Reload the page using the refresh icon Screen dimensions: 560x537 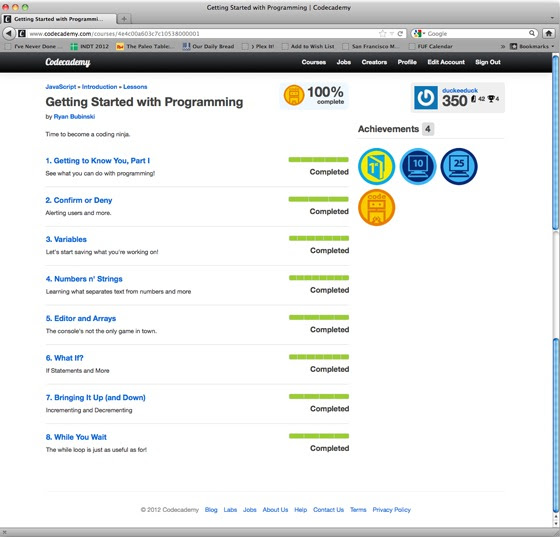coord(400,34)
